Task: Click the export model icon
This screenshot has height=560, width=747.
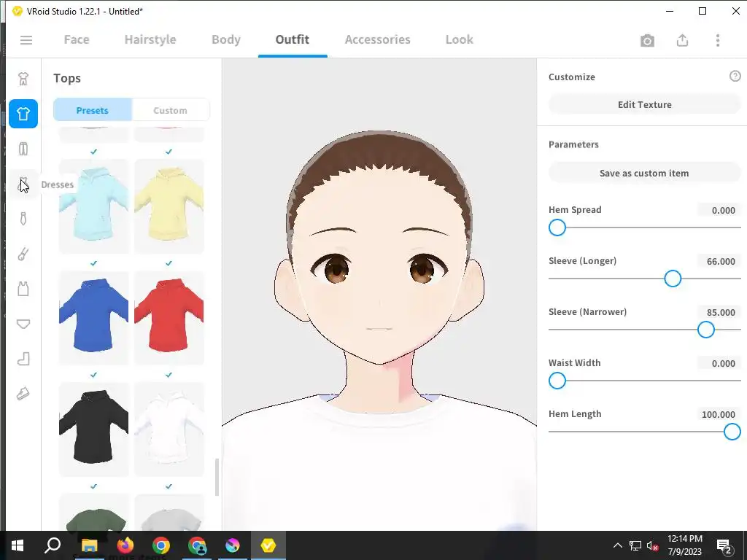Action: point(682,41)
